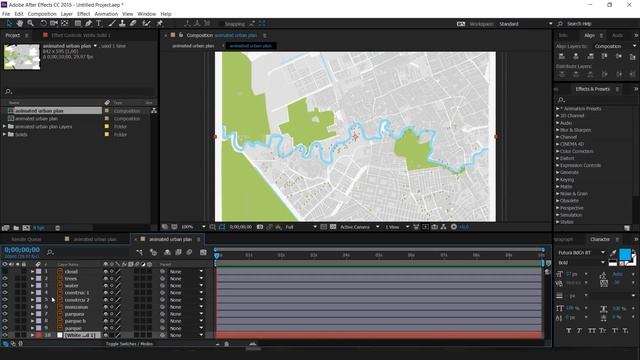Viewport: 640px width, 360px height.
Task: Click the composition thumbnail in Project panel
Action: coord(22,57)
